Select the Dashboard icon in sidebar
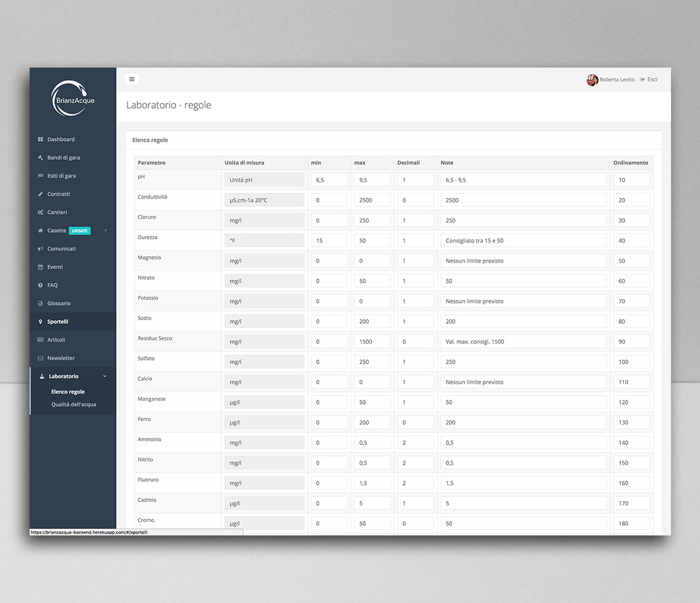Image resolution: width=700 pixels, height=603 pixels. coord(40,139)
